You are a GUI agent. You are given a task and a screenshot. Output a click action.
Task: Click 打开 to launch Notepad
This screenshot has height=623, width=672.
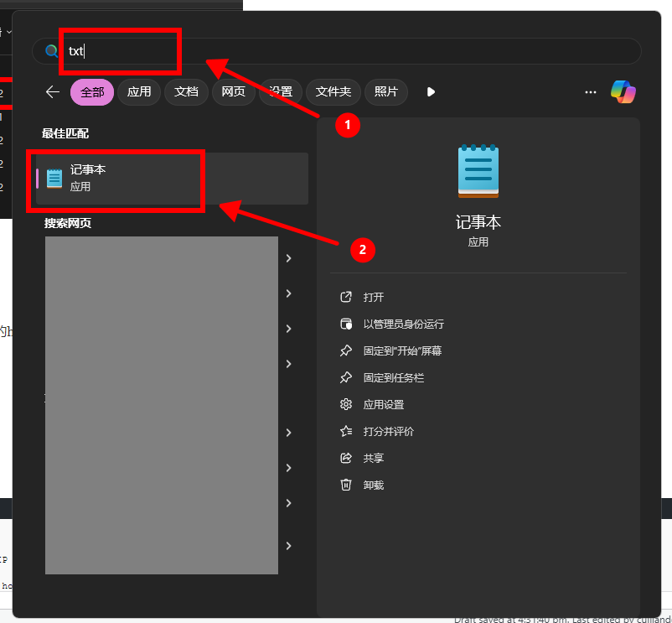(x=373, y=297)
